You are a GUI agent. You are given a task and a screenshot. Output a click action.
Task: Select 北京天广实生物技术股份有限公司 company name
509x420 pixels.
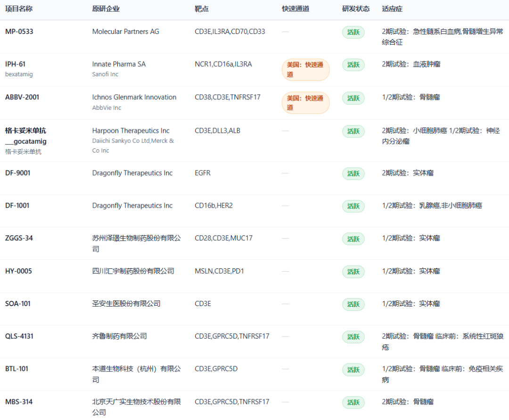tap(137, 407)
